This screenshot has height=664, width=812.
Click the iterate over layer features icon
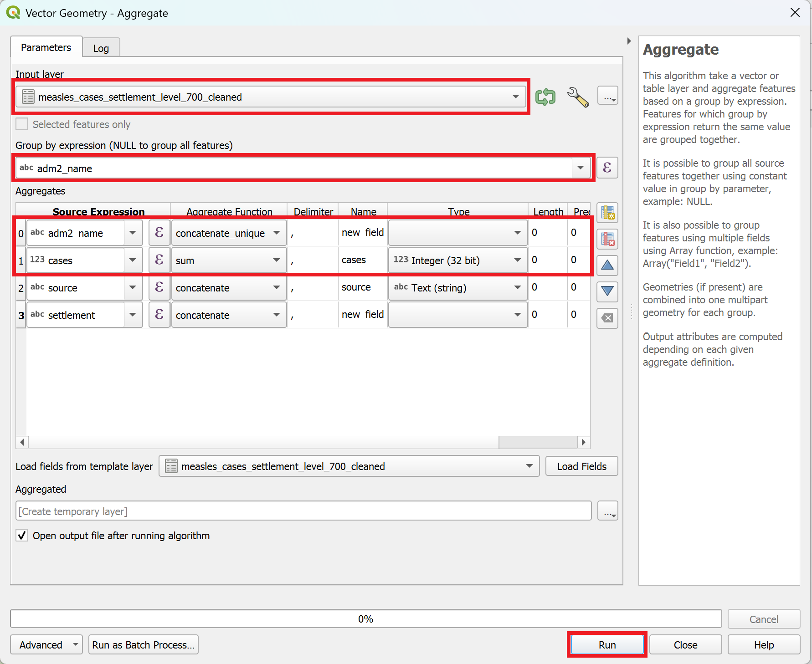point(545,97)
